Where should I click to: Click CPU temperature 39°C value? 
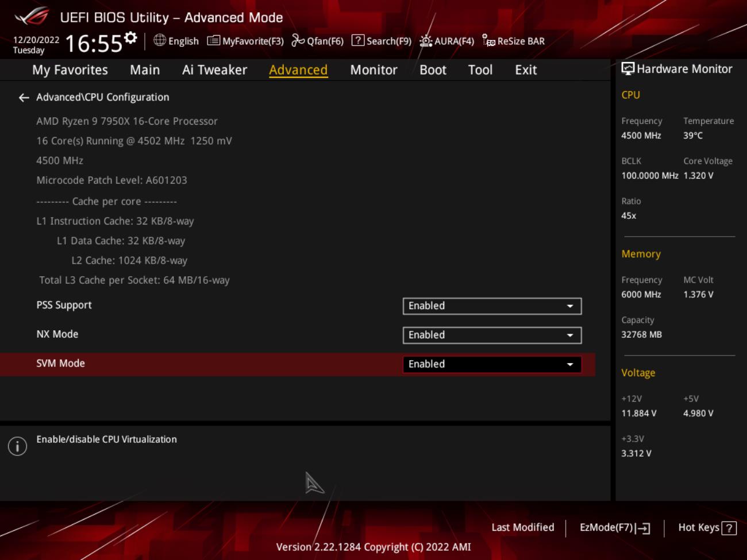(x=693, y=136)
